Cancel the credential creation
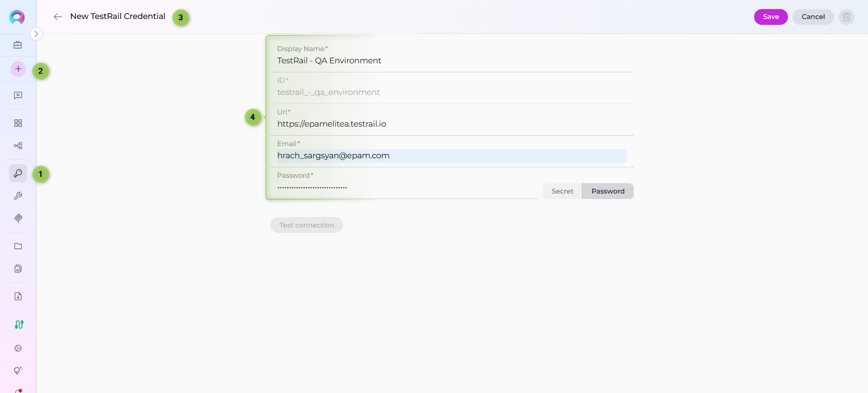 (813, 17)
